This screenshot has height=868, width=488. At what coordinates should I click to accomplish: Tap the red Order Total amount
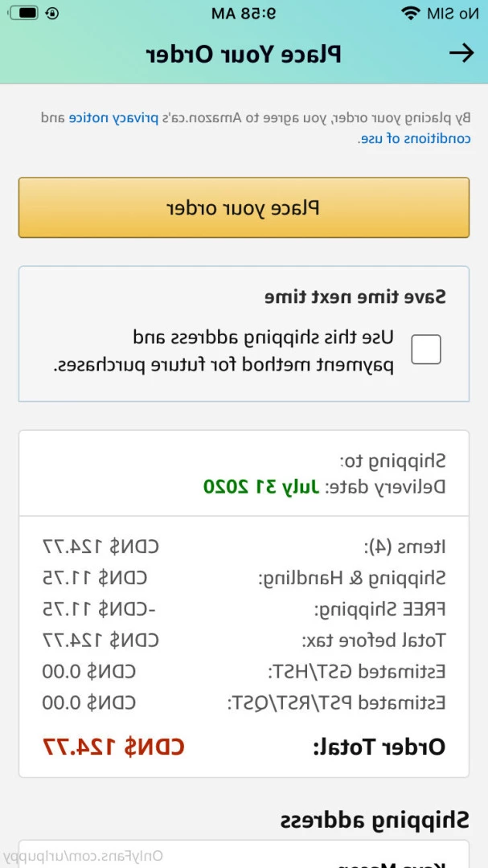tap(113, 747)
